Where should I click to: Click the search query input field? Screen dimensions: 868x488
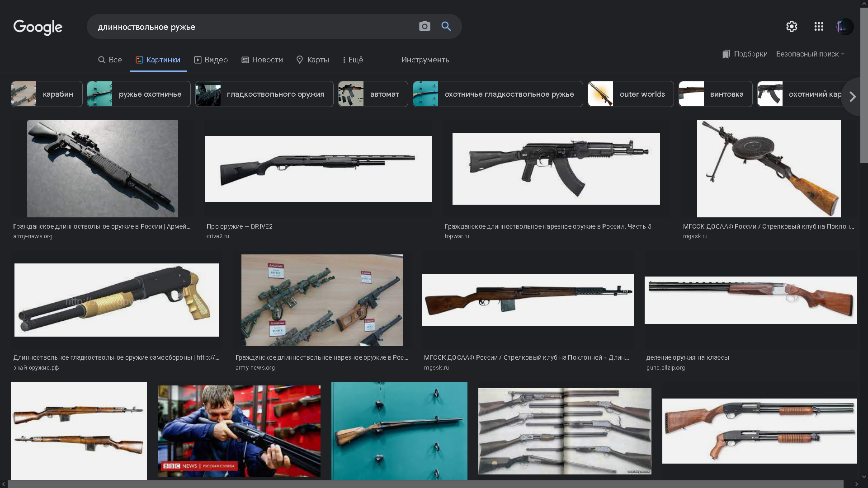pyautogui.click(x=253, y=27)
